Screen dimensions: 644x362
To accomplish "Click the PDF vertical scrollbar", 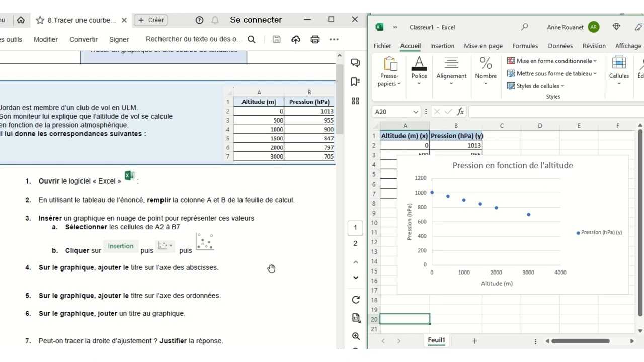I will point(340,98).
